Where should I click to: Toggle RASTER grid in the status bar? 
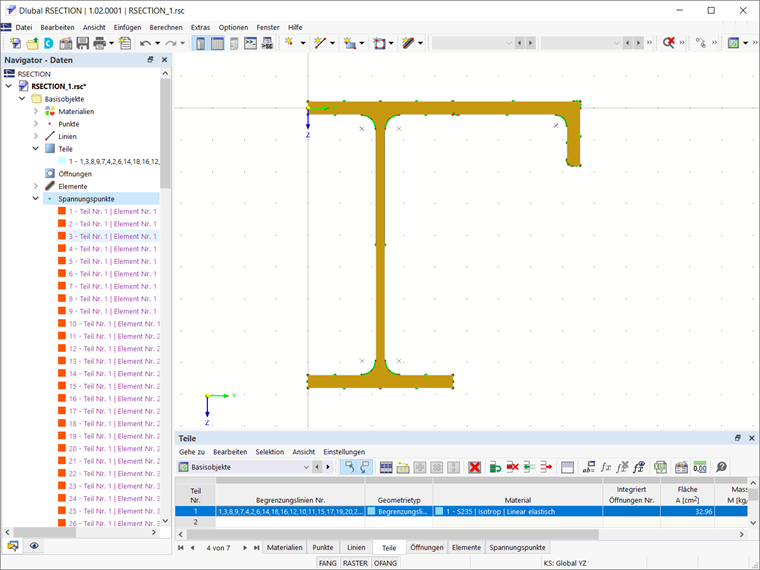(355, 564)
